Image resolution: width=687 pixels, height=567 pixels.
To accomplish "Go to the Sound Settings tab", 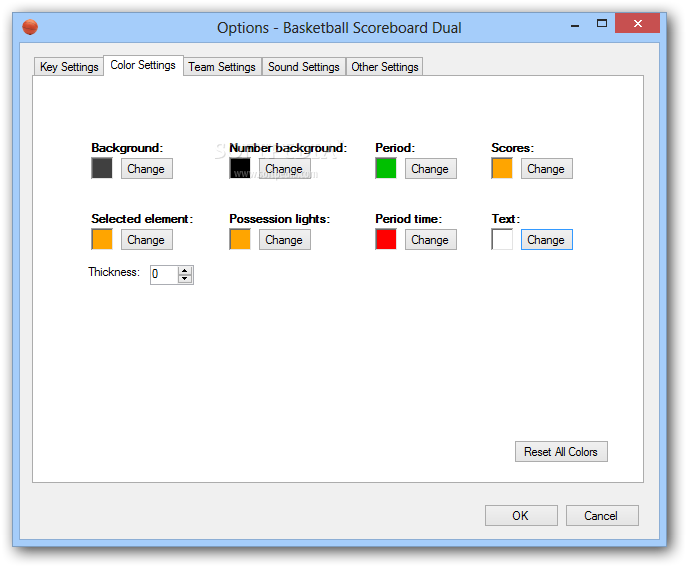I will coord(304,67).
